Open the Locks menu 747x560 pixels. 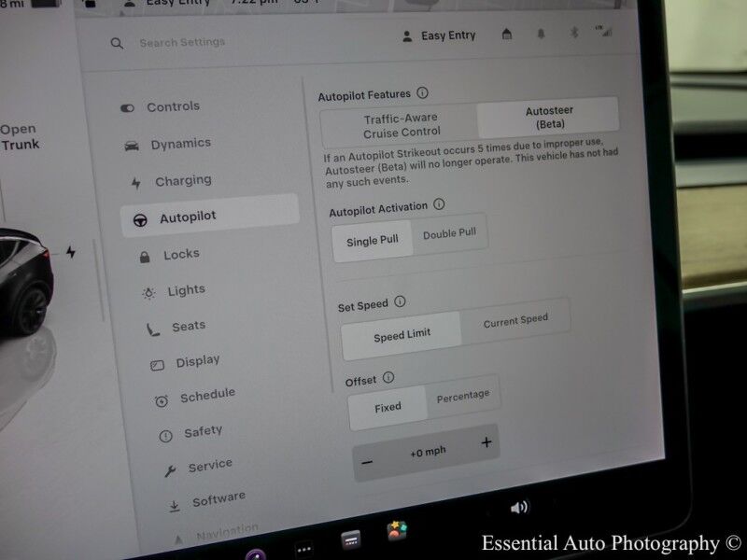point(170,255)
